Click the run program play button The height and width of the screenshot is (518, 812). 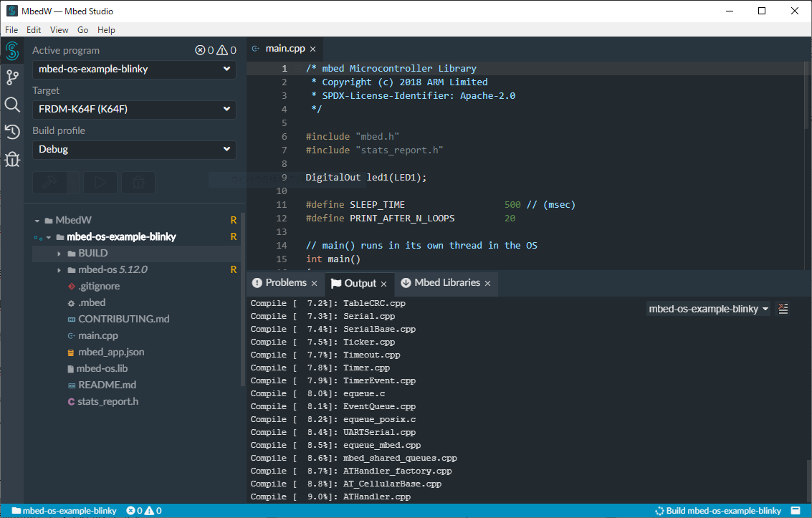100,183
